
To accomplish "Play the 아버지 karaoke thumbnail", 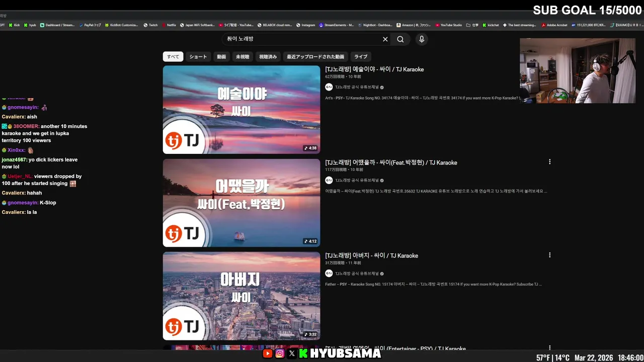I will pos(242,296).
